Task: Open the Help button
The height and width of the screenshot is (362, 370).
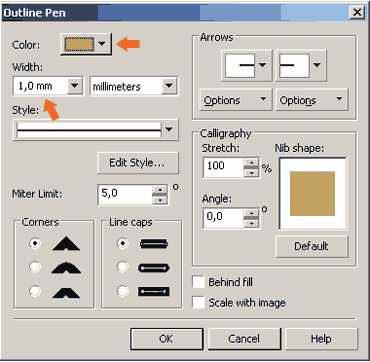Action: (x=321, y=339)
